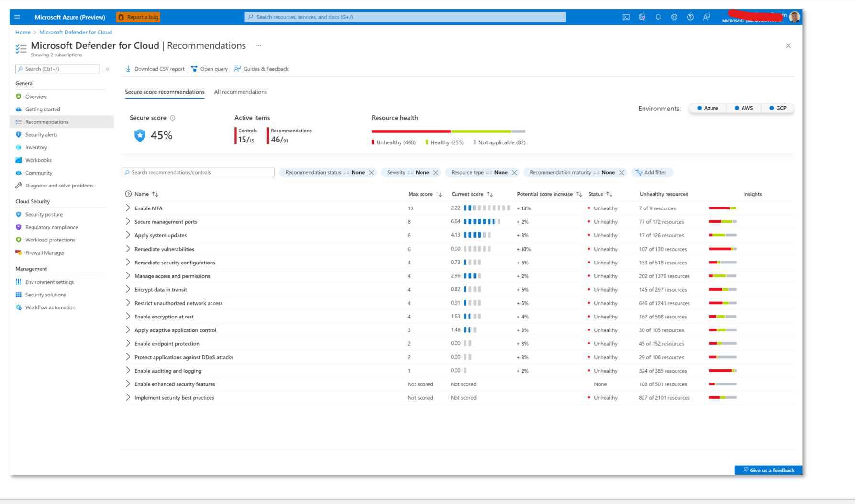
Task: Close the Recommendations blade
Action: point(788,46)
